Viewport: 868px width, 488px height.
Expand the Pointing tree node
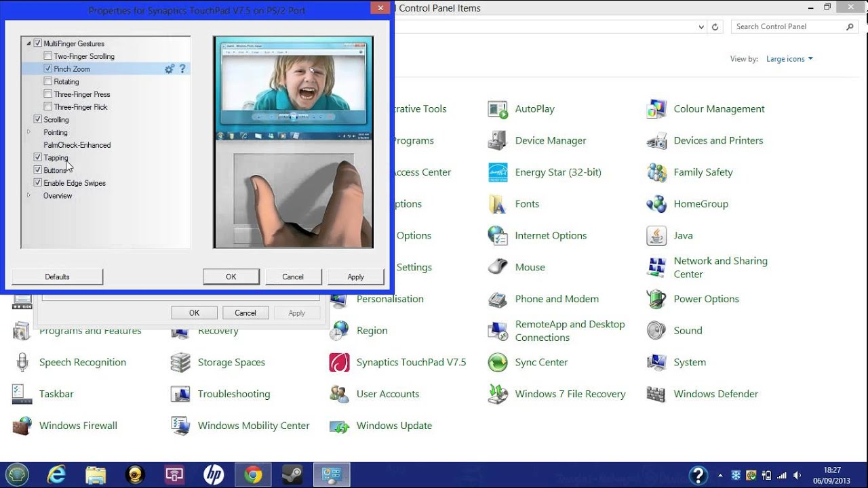(x=28, y=132)
